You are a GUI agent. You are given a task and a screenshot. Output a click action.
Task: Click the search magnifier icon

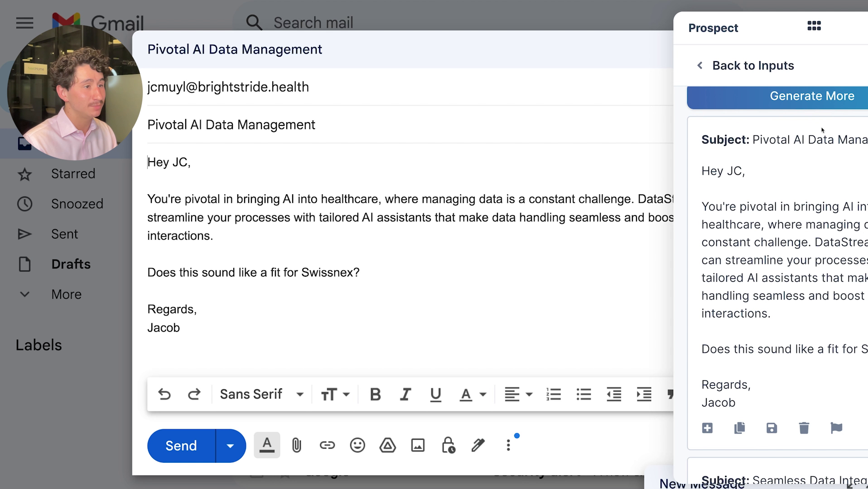pyautogui.click(x=254, y=23)
